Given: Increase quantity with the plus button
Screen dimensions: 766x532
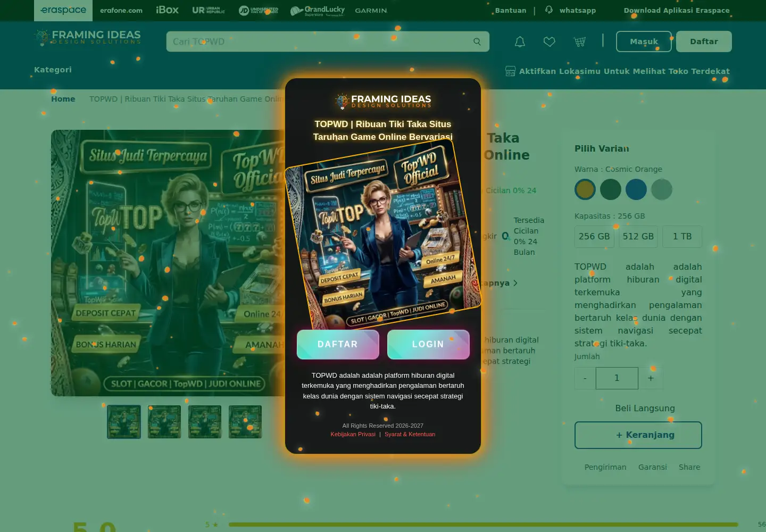Looking at the screenshot, I should tap(651, 378).
